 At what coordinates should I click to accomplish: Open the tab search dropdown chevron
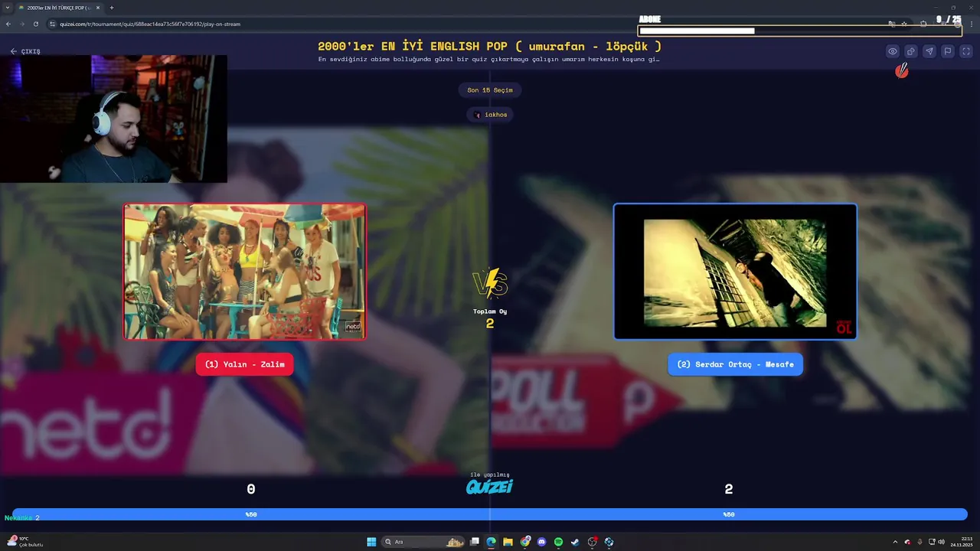(x=7, y=8)
